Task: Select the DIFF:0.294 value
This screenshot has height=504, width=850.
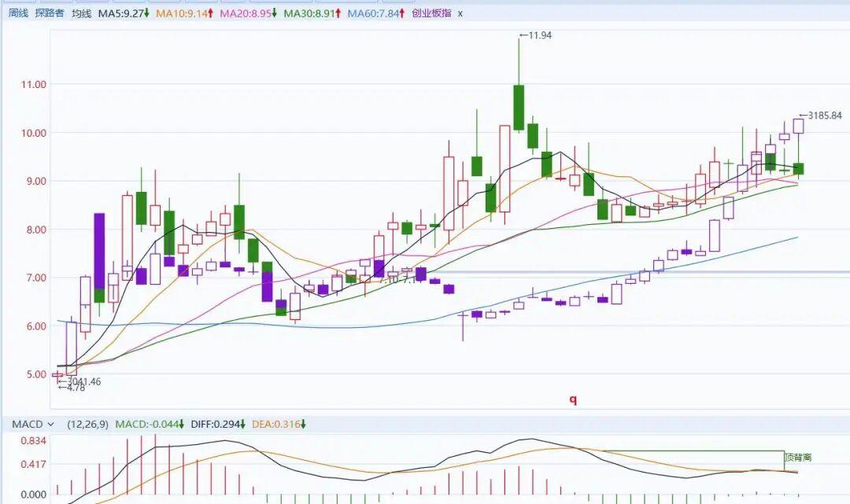Action: [218, 425]
